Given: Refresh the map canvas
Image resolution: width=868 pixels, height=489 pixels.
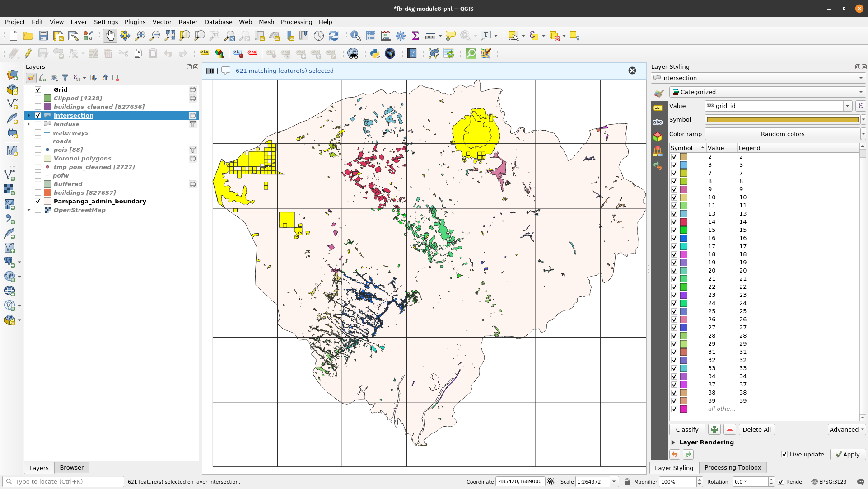Looking at the screenshot, I should [x=334, y=36].
